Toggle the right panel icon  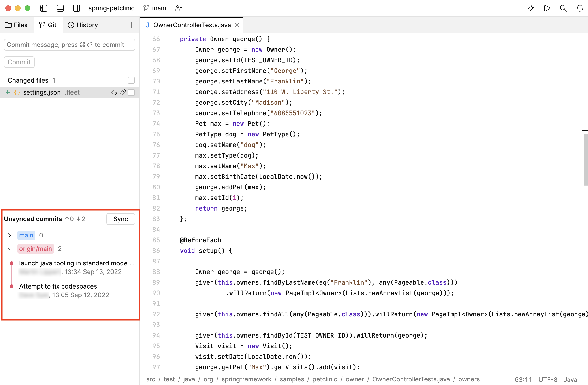tap(76, 8)
